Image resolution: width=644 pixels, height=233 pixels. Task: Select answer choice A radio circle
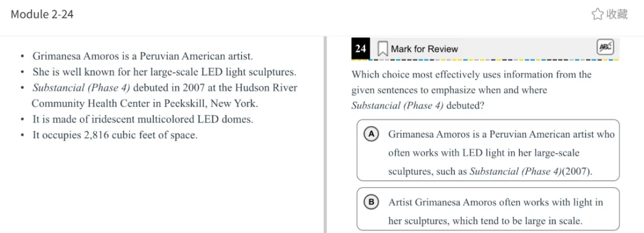(x=371, y=134)
